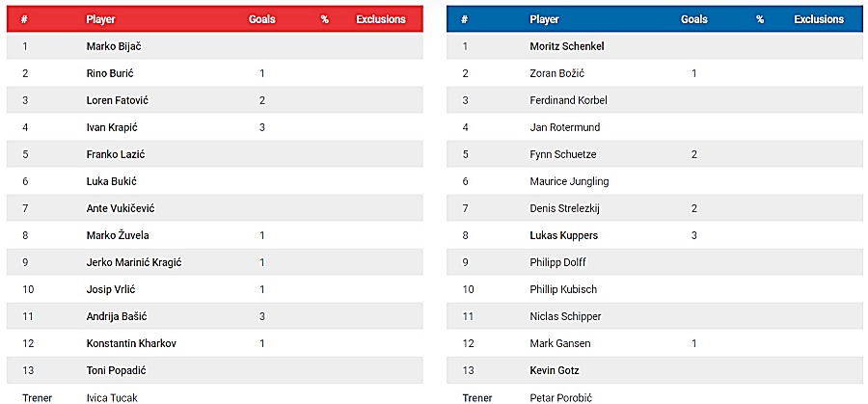Image resolution: width=868 pixels, height=404 pixels.
Task: Sort red table by Goals header
Action: coord(261,19)
